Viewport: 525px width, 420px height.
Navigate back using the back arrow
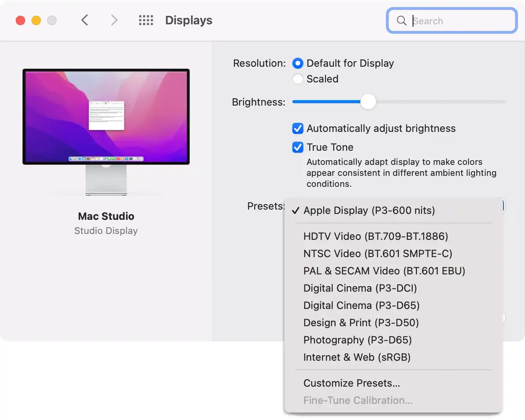[84, 20]
